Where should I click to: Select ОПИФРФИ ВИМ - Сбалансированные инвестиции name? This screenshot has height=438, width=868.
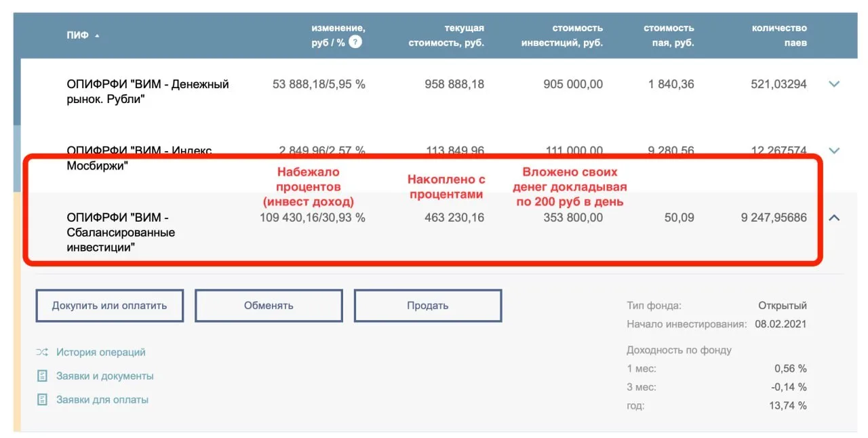coord(121,233)
